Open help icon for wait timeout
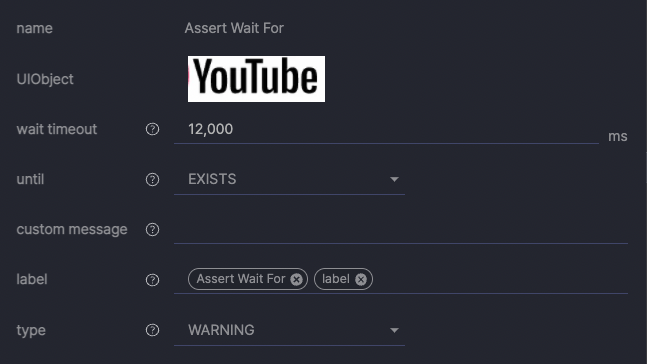 click(152, 129)
